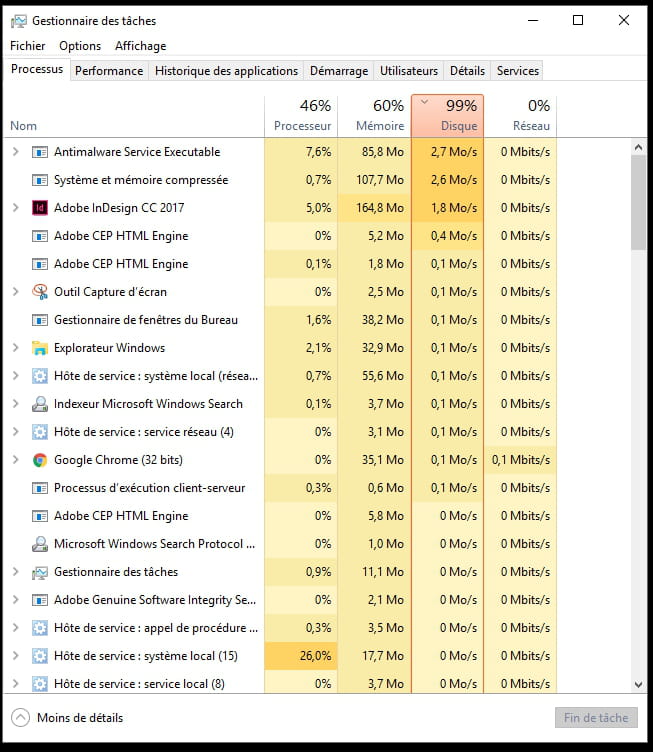
Task: Click the Indexeur Microsoft Windows Search icon
Action: point(40,404)
